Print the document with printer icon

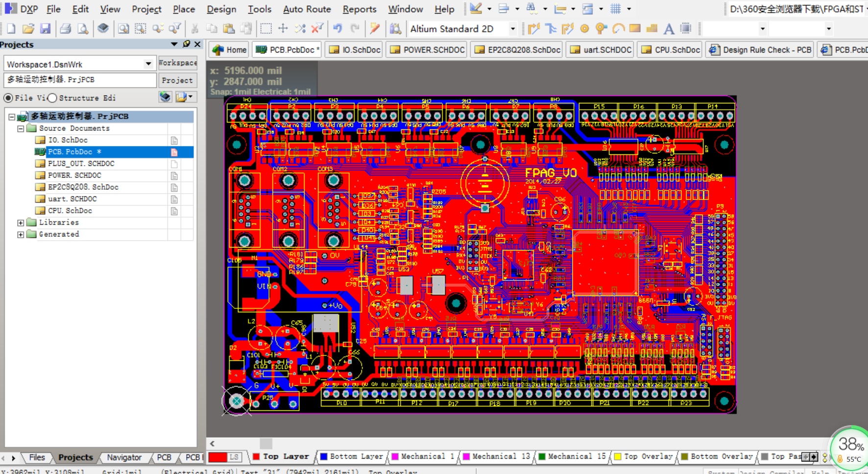[x=66, y=29]
